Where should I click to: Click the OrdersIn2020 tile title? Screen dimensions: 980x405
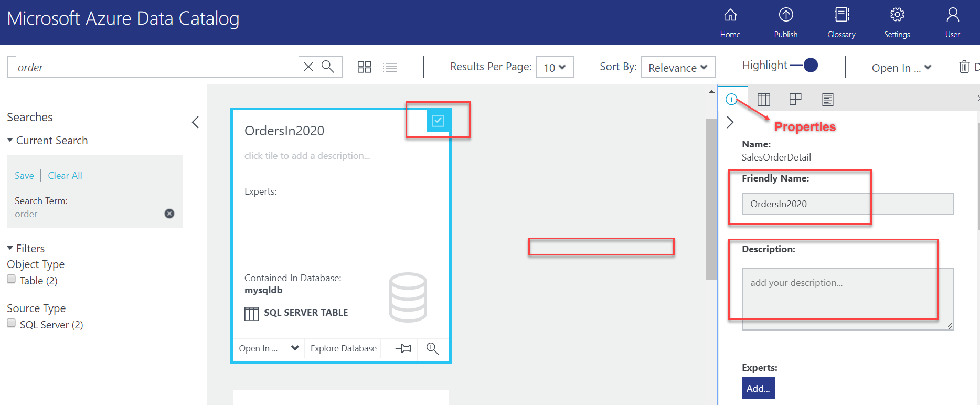point(284,131)
